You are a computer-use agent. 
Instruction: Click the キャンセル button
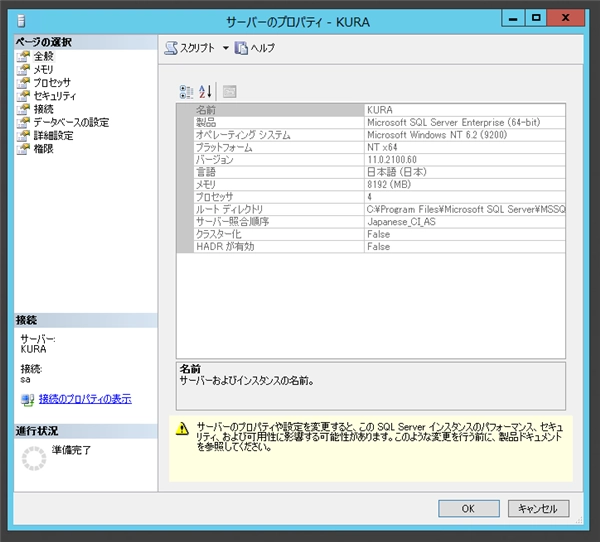tap(538, 509)
